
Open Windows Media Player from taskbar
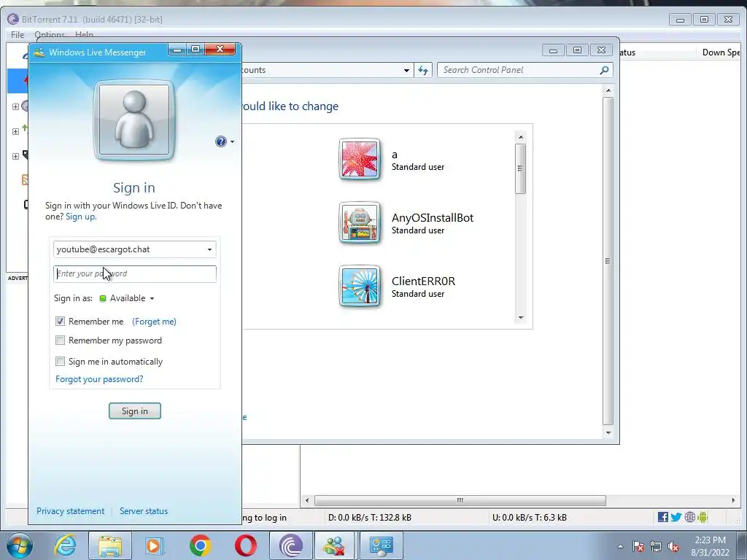[153, 545]
